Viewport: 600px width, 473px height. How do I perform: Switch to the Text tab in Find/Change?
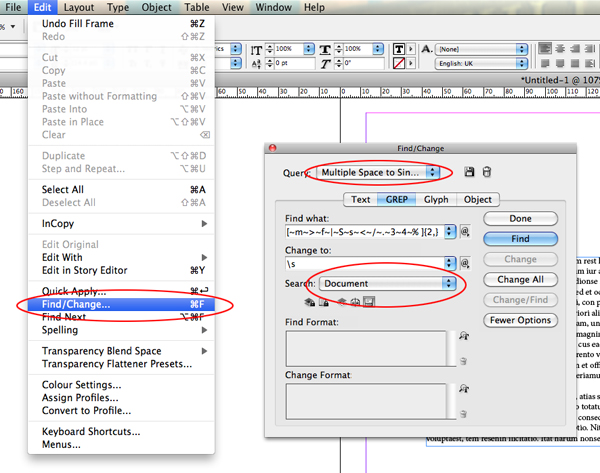point(360,199)
